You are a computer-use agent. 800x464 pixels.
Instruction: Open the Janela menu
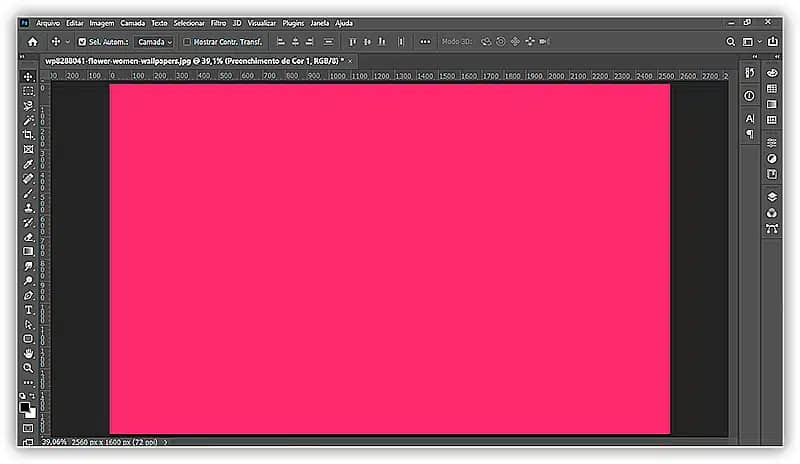[x=320, y=23]
